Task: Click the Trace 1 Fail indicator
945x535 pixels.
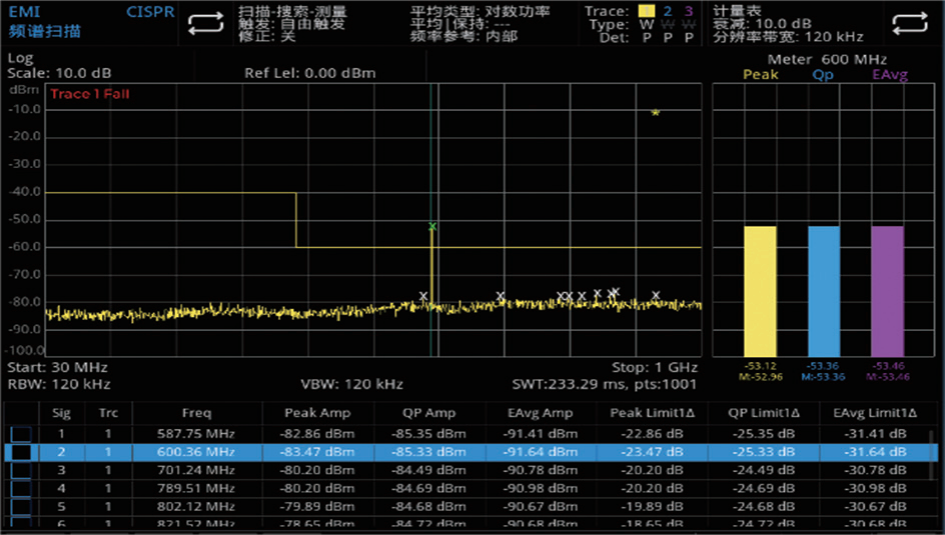Action: tap(90, 94)
